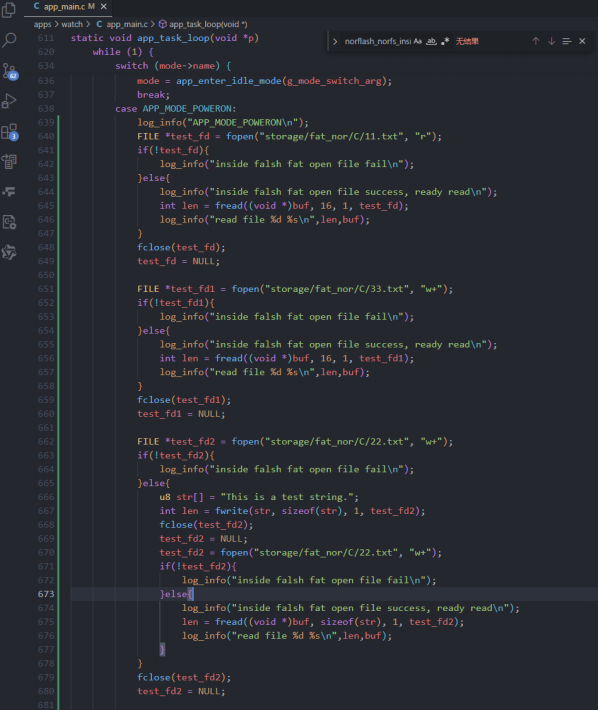This screenshot has width=598, height=710.
Task: Click 'app_enter_idle_mode' call on line 636
Action: [229, 81]
